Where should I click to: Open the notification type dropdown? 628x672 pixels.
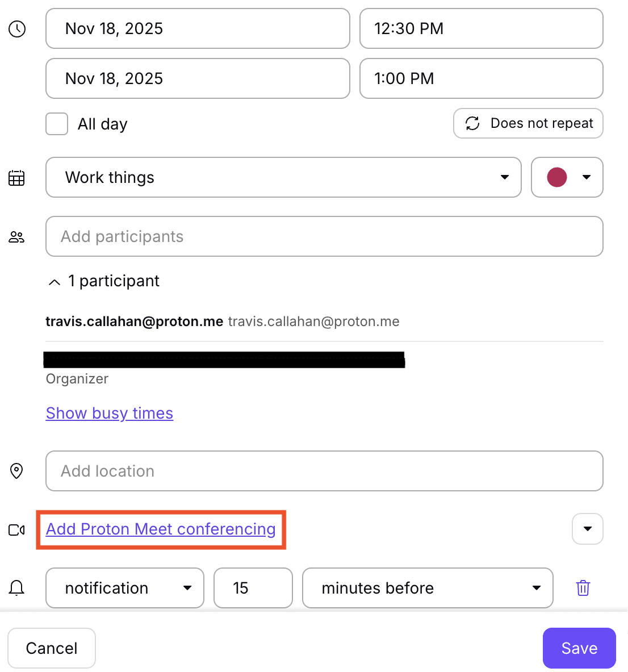point(187,588)
